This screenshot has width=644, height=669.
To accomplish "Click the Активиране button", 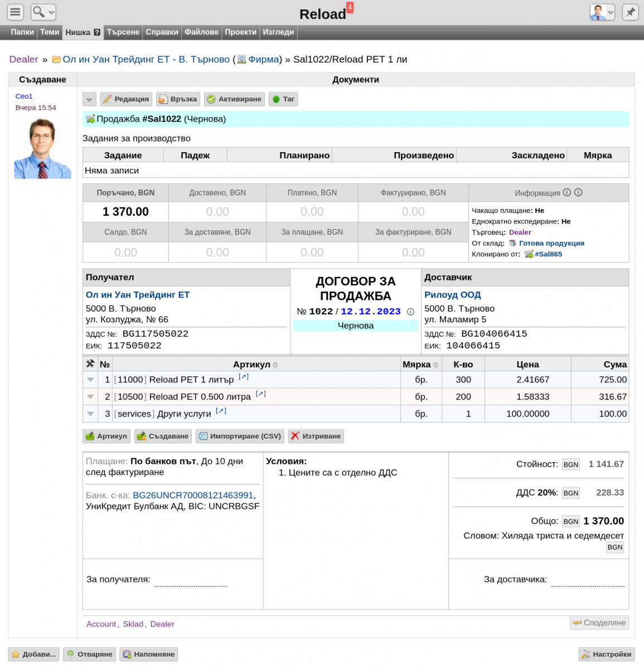I will point(234,99).
